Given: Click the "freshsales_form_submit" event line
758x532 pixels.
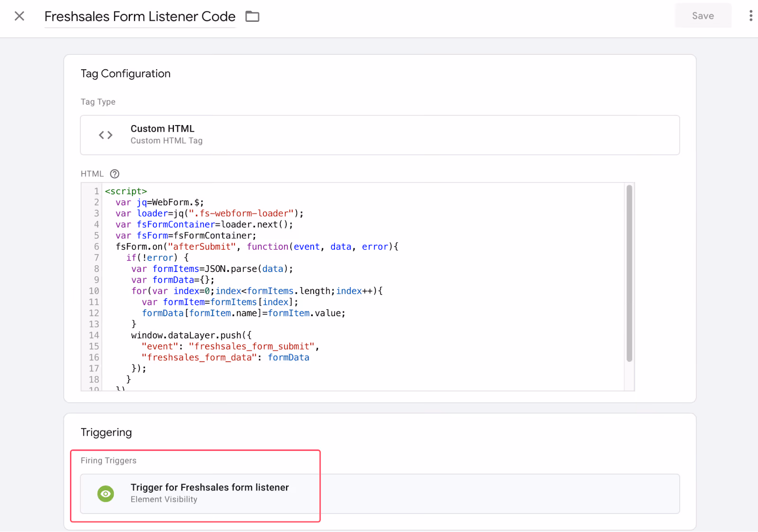Looking at the screenshot, I should tap(230, 346).
